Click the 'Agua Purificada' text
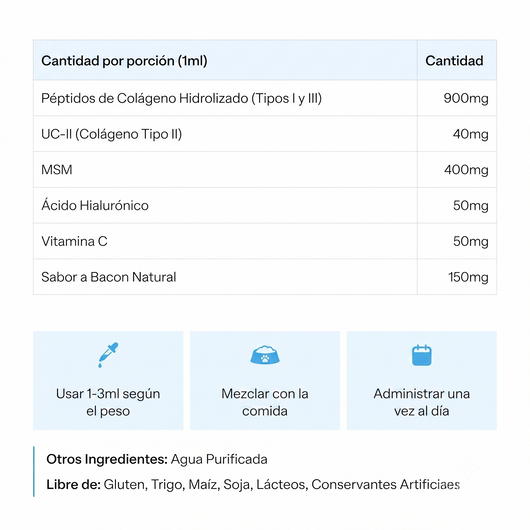Image resolution: width=530 pixels, height=530 pixels. coord(219,459)
